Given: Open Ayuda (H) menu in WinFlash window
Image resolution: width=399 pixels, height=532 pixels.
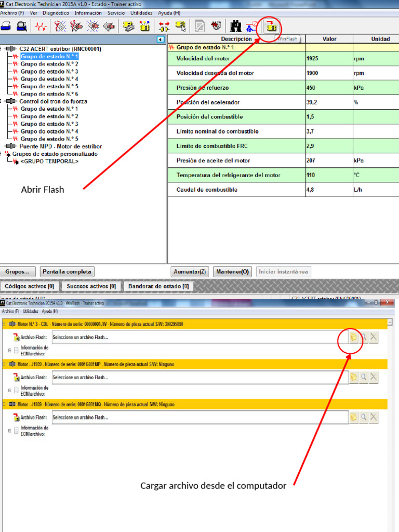Looking at the screenshot, I should coord(49,311).
